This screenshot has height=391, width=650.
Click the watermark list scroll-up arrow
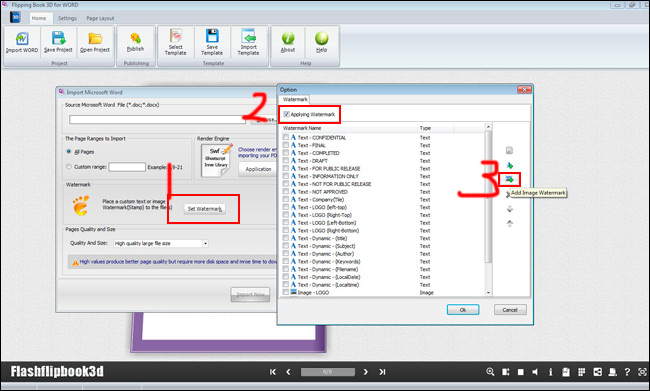[x=488, y=127]
